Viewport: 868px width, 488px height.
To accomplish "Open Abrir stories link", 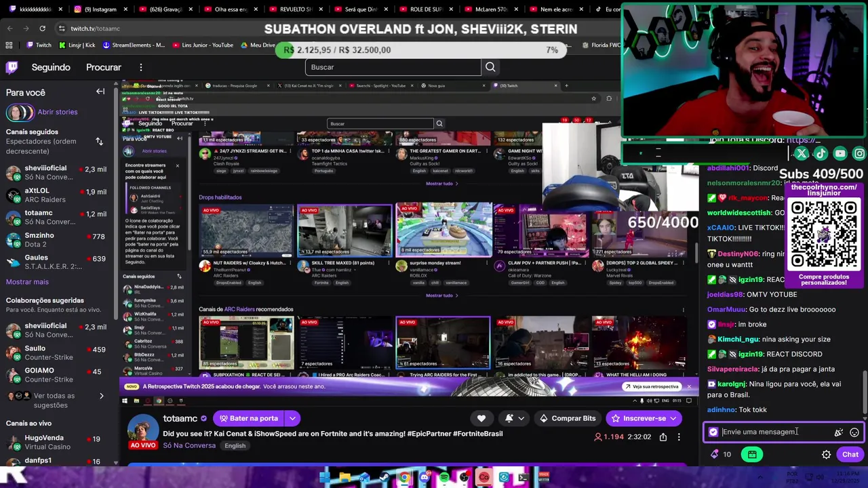I will point(58,112).
